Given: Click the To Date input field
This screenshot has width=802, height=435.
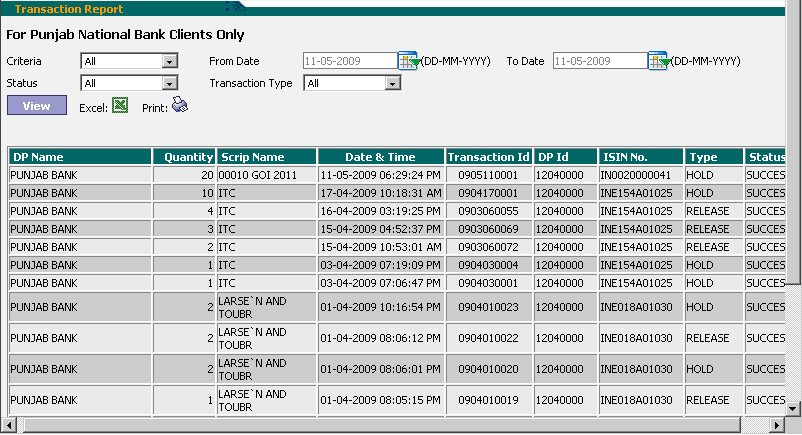Looking at the screenshot, I should (x=599, y=61).
